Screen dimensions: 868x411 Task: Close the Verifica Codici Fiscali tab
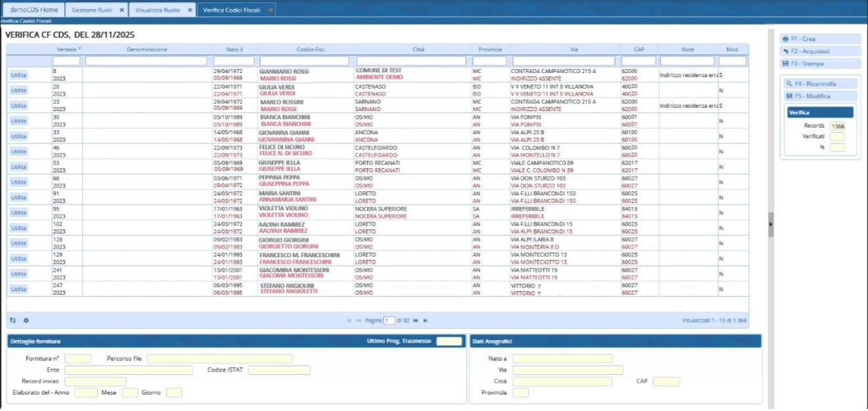coord(270,10)
